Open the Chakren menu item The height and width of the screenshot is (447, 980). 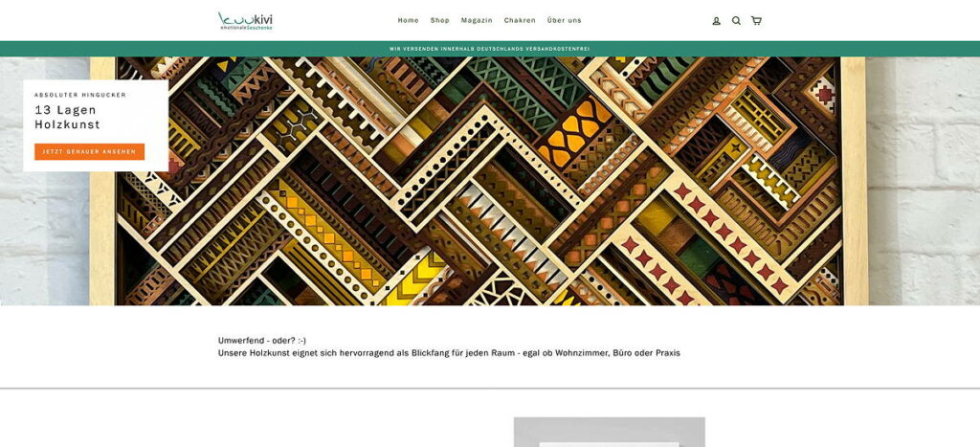point(520,21)
